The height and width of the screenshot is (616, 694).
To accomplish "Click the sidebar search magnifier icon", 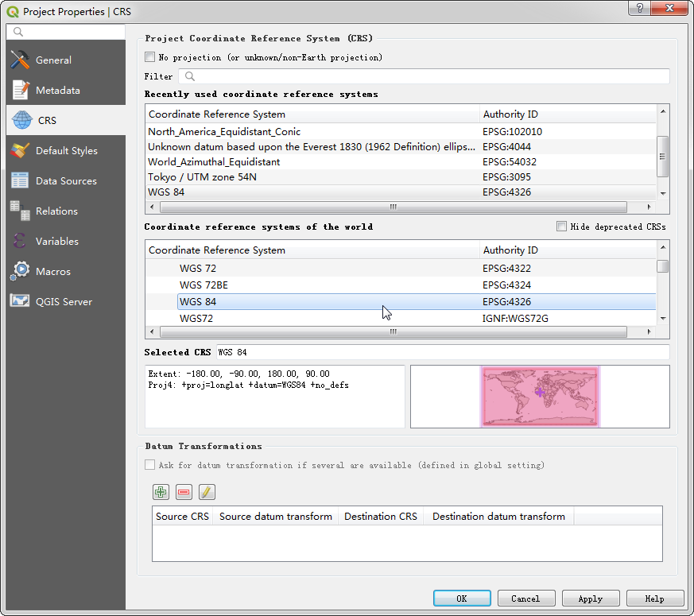I will (17, 32).
